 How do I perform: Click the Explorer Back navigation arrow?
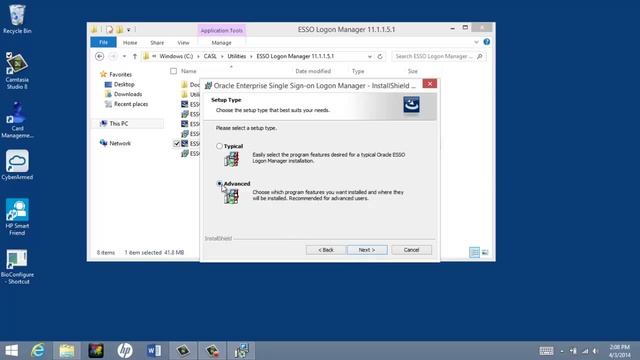click(99, 56)
